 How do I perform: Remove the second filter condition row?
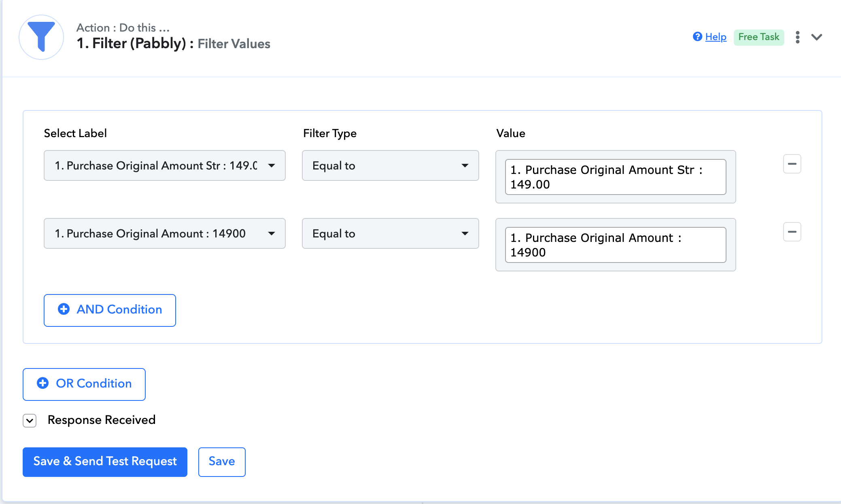pyautogui.click(x=792, y=232)
